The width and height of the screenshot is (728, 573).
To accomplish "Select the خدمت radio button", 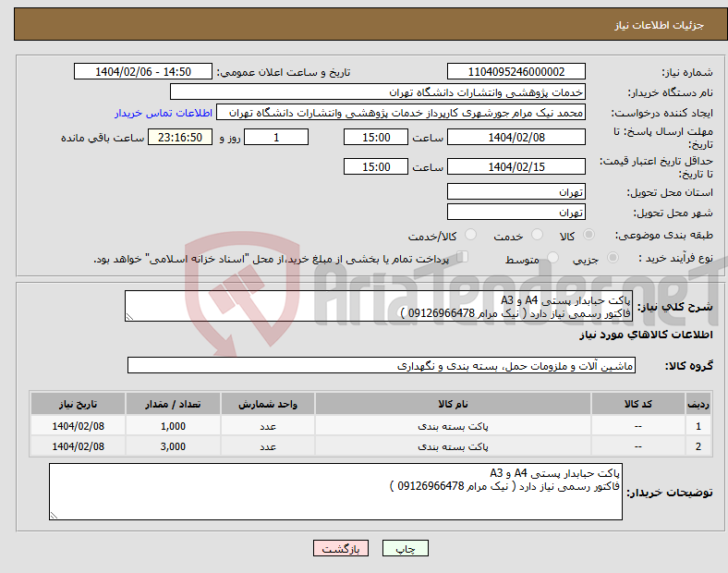I will pos(537,235).
